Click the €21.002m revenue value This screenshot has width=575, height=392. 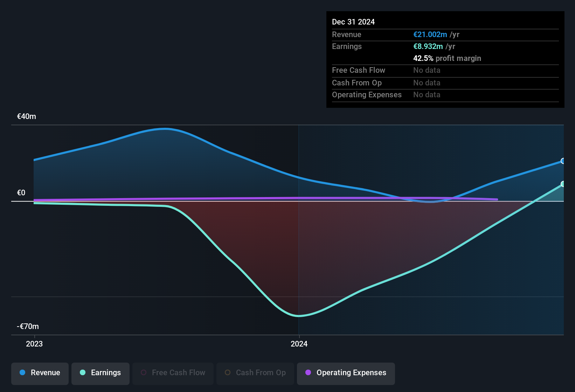click(x=430, y=35)
